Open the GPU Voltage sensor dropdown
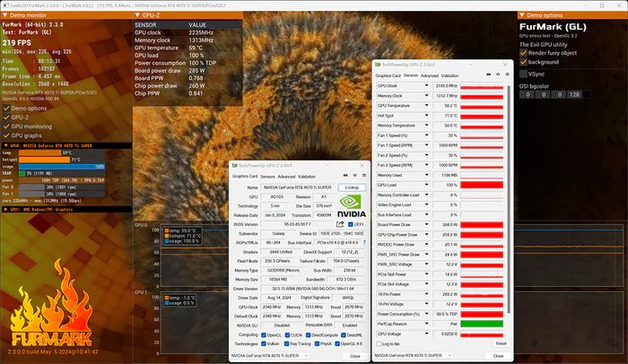 426,334
